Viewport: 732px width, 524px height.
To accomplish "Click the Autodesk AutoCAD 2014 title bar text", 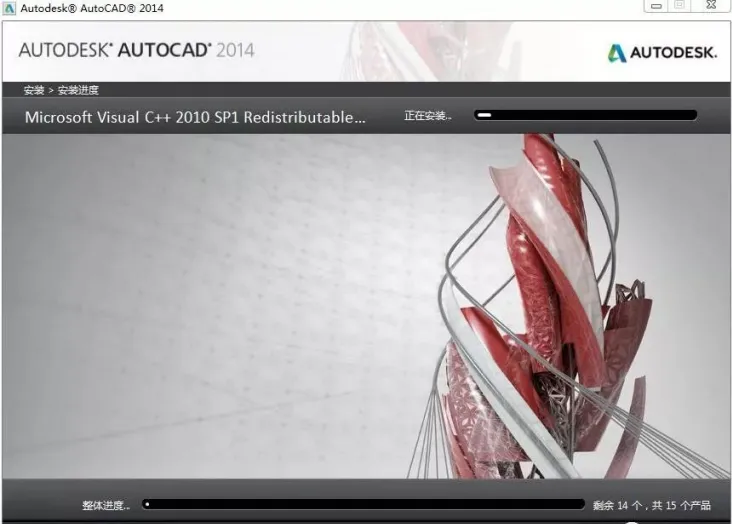I will point(92,8).
